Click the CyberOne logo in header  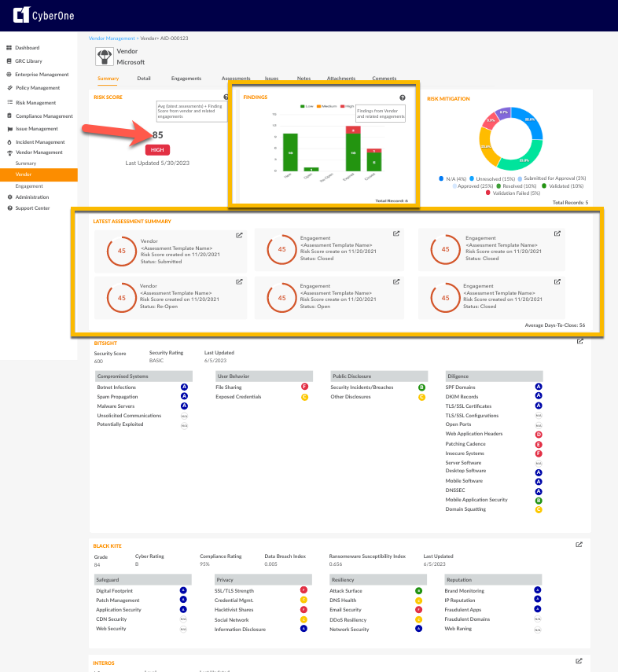coord(43,16)
